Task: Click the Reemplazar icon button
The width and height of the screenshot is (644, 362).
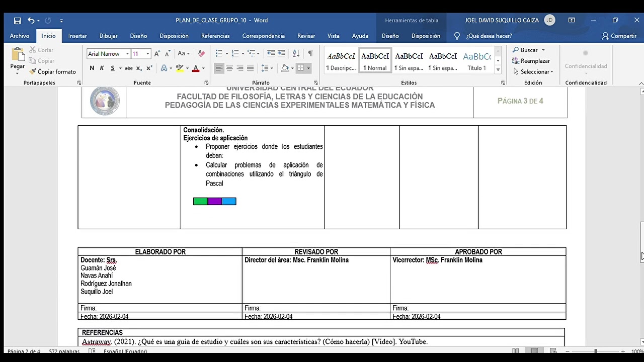Action: (531, 61)
